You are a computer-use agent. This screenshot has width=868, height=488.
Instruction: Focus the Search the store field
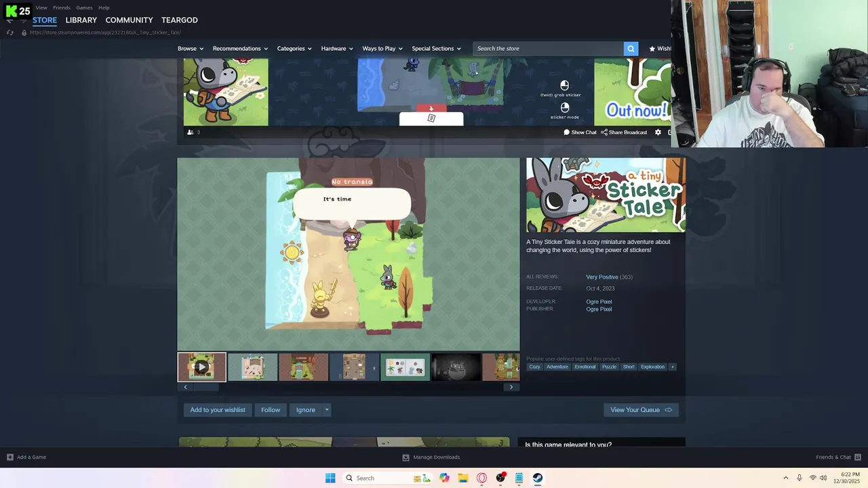tap(548, 49)
